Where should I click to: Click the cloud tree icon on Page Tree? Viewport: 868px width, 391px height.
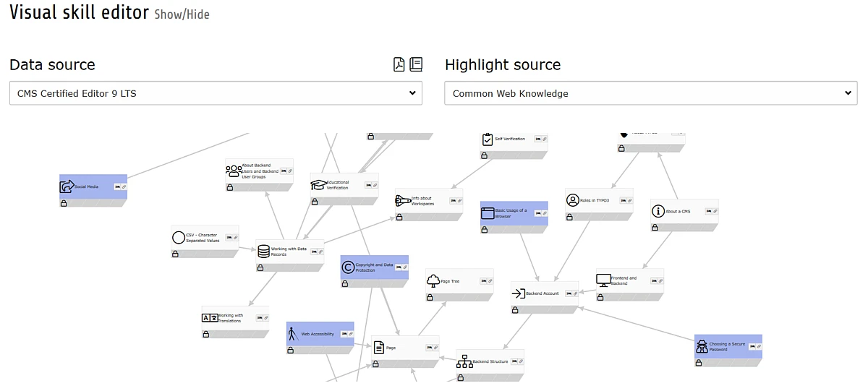(433, 280)
